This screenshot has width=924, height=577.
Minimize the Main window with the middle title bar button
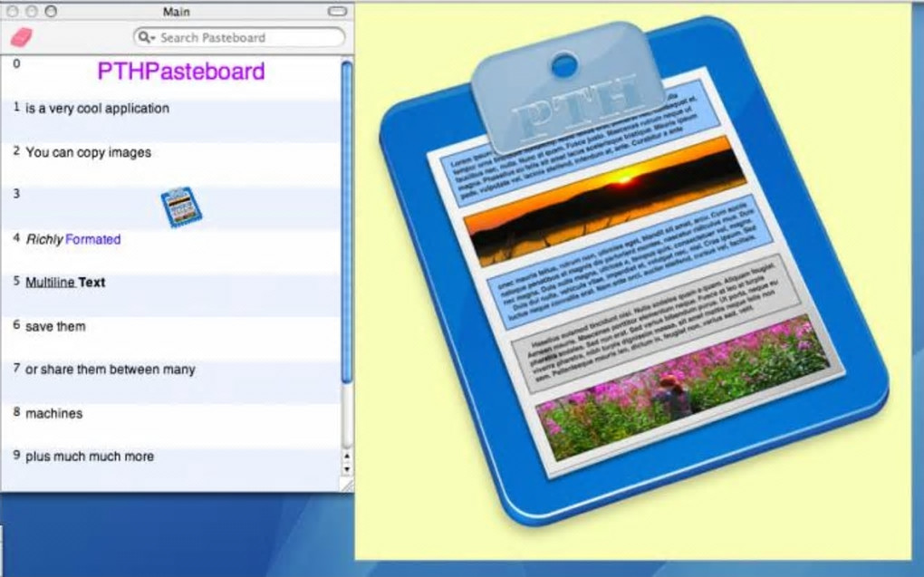[x=32, y=11]
